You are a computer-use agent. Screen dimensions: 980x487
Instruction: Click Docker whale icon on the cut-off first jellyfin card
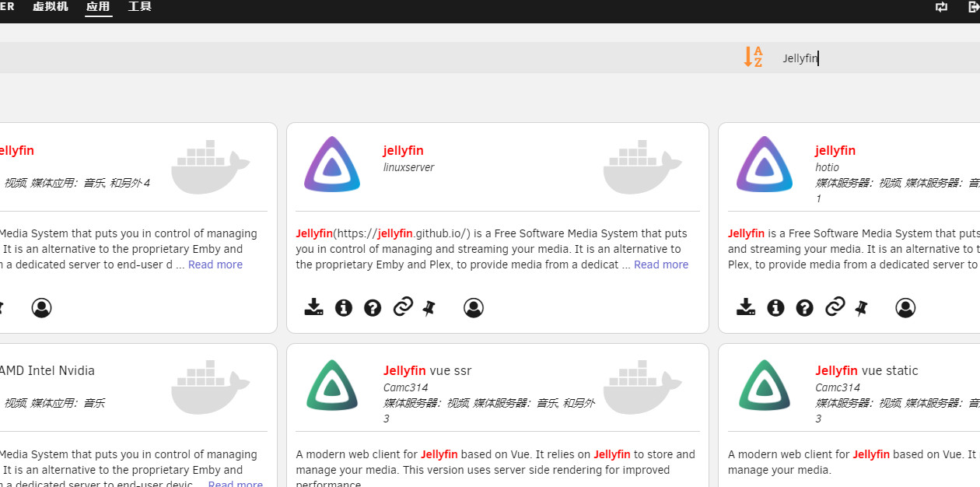pos(211,167)
